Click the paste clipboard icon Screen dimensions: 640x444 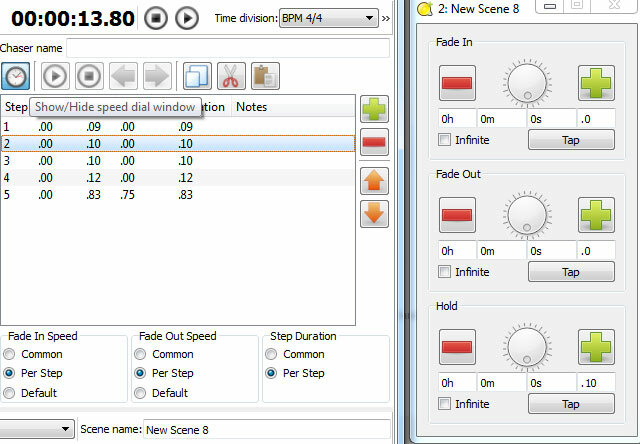(x=265, y=76)
